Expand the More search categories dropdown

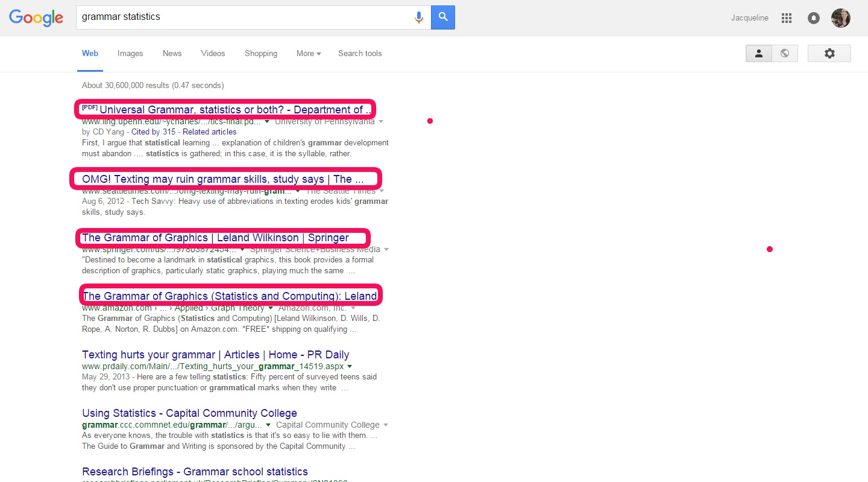[x=308, y=54]
